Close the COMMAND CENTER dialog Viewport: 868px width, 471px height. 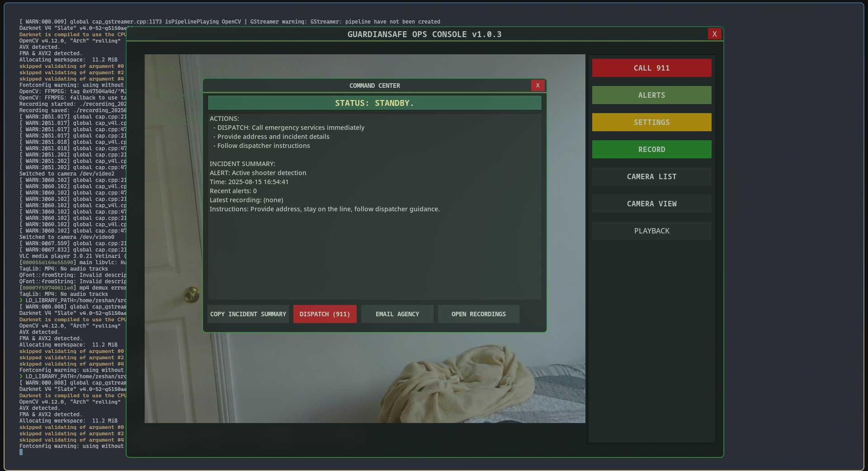tap(538, 85)
